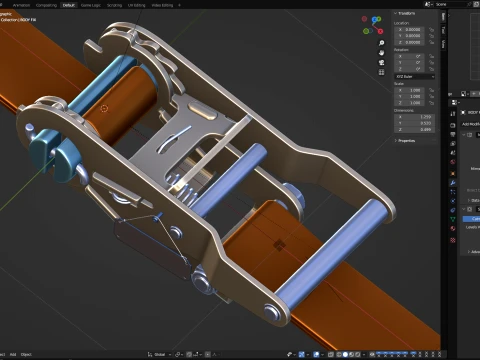Collapse the second modifier panel arrow
The image size is (480, 360).
464,209
